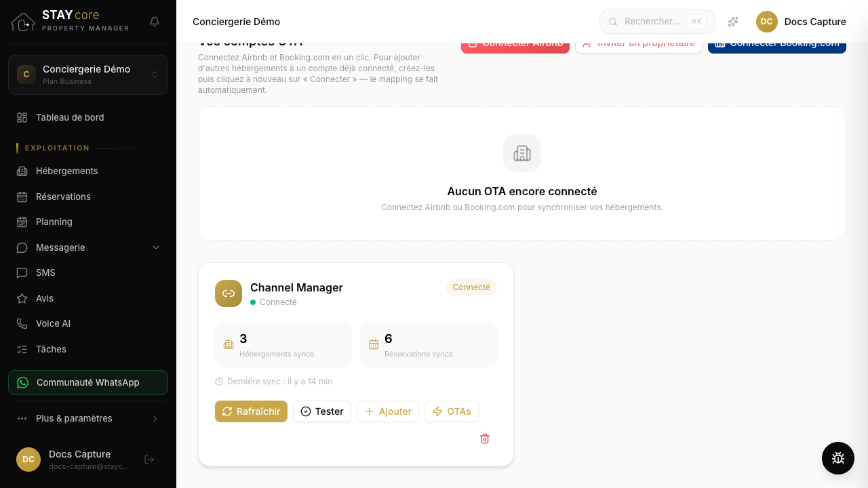The image size is (868, 488).
Task: Click Tester connection button
Action: coord(322,411)
